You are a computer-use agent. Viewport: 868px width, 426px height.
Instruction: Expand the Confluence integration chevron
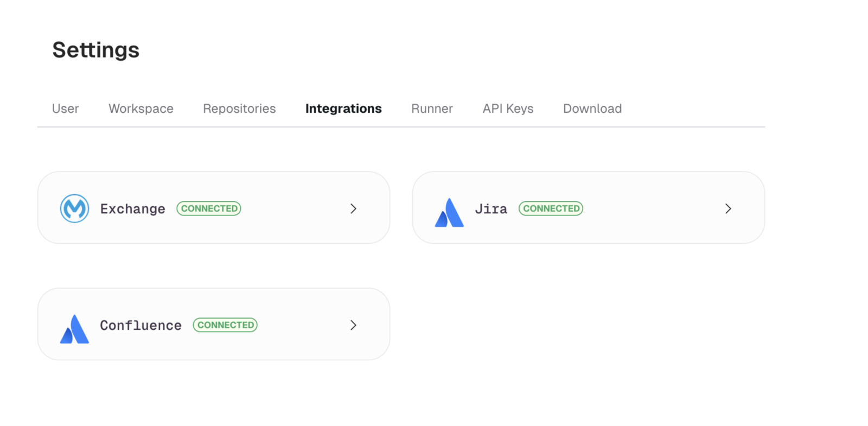[353, 325]
